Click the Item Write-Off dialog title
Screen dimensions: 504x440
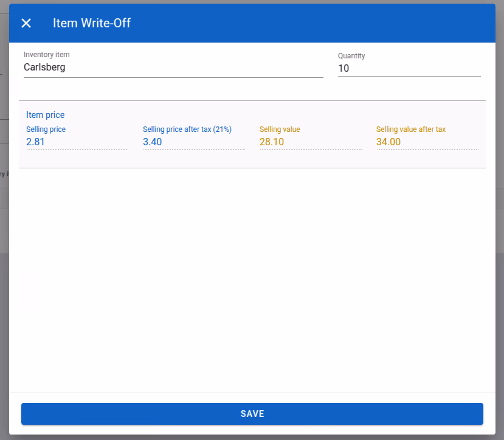[92, 23]
